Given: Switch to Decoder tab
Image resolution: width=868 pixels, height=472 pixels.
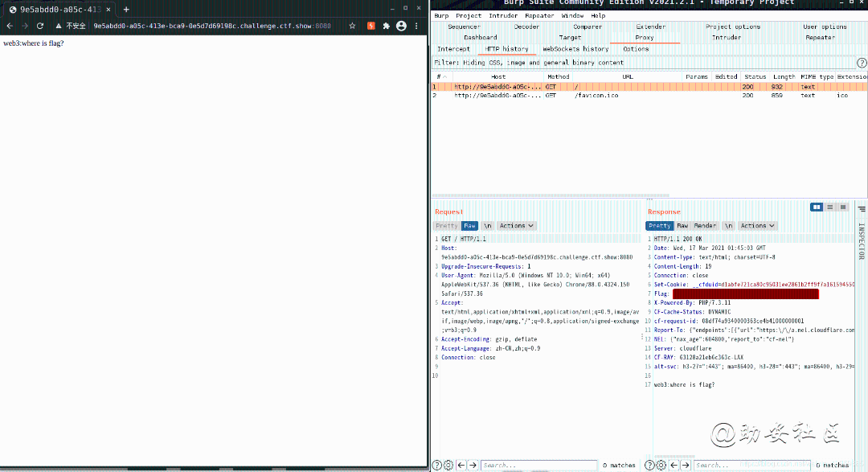Looking at the screenshot, I should pos(526,27).
